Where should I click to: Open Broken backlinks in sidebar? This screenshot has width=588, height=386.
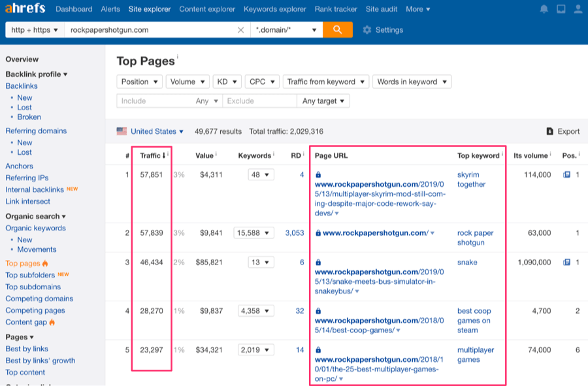coord(29,117)
